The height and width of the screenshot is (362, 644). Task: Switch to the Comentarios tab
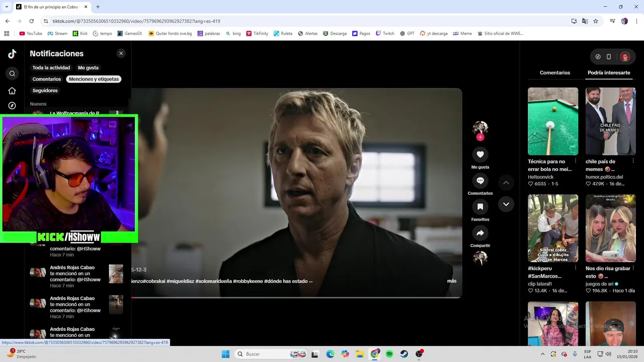(555, 73)
